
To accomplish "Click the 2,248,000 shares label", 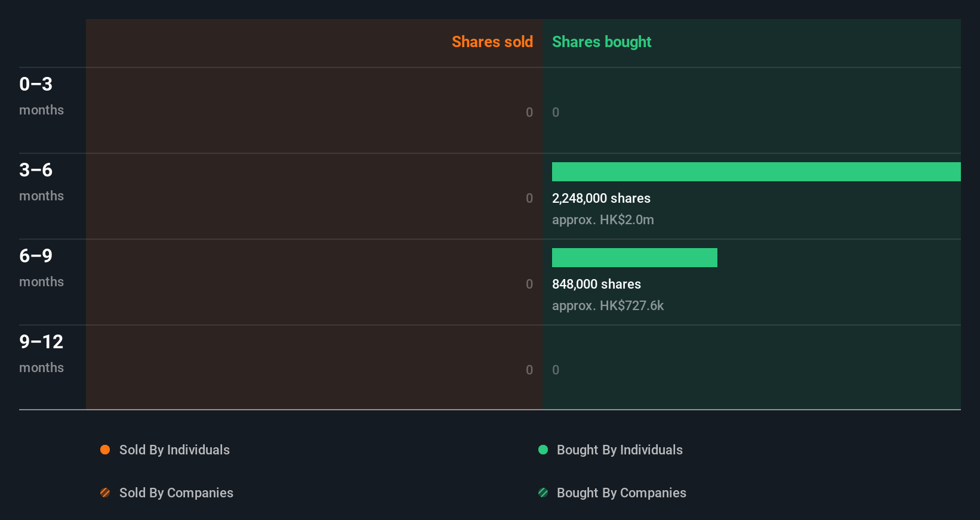I will [x=601, y=198].
